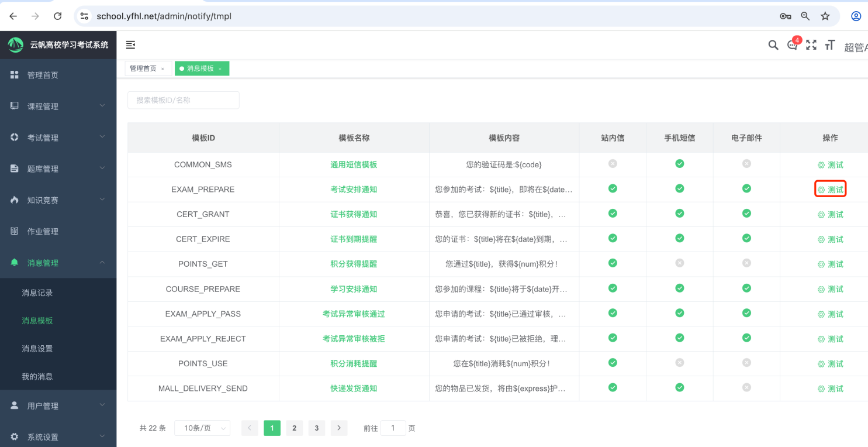Close the 管理首页 tab
This screenshot has height=447, width=868.
pyautogui.click(x=162, y=69)
